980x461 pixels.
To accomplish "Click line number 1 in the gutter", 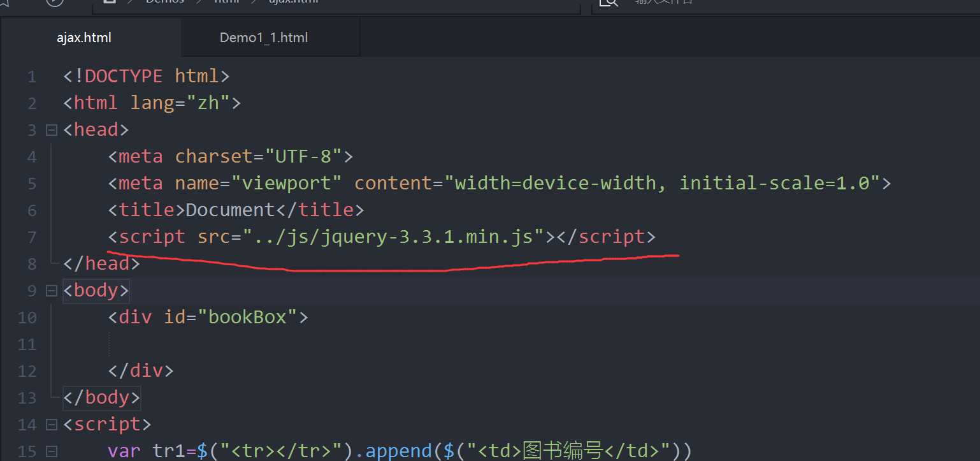I will tap(32, 77).
